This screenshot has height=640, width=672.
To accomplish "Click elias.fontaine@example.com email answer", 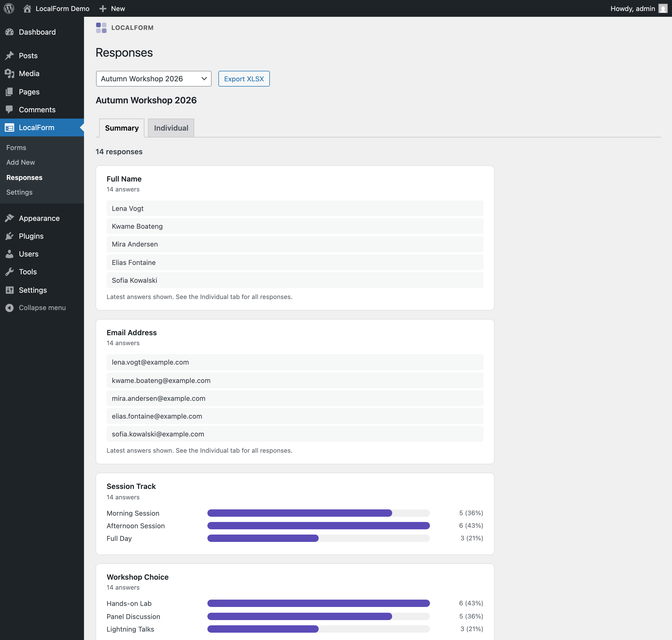I will point(295,416).
